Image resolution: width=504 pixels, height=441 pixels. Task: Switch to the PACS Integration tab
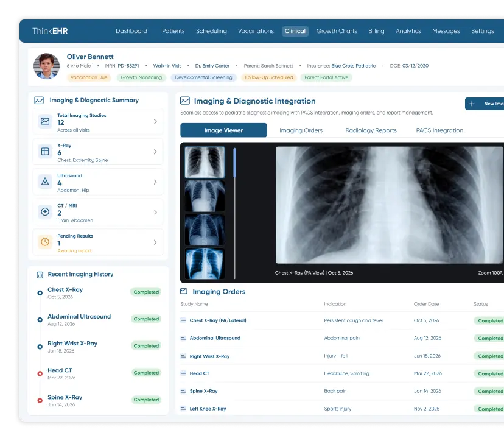click(x=439, y=130)
